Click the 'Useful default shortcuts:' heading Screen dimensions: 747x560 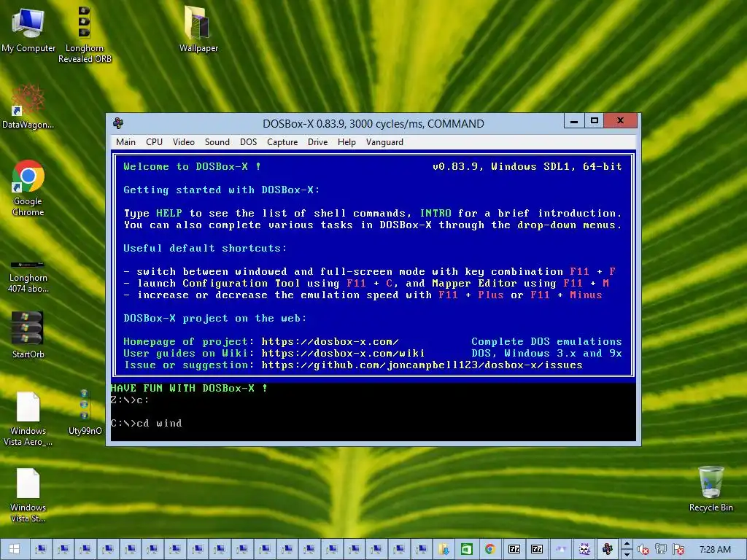205,248
